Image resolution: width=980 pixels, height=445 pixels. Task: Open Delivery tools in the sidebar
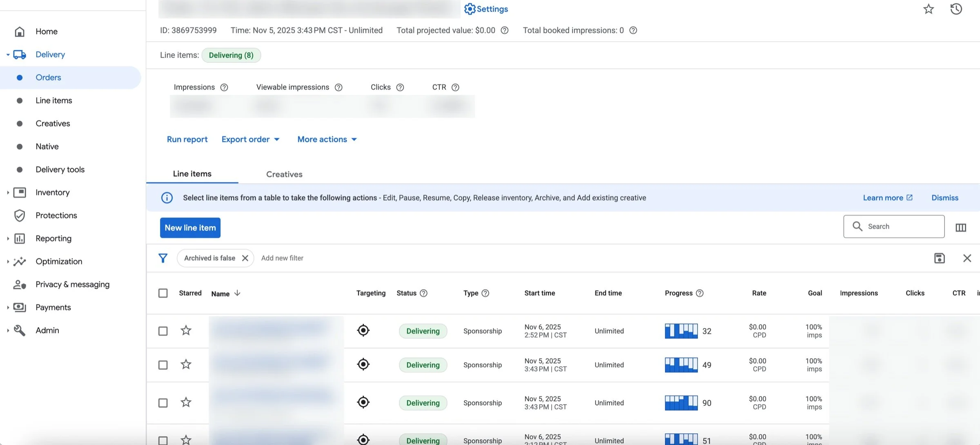tap(60, 170)
